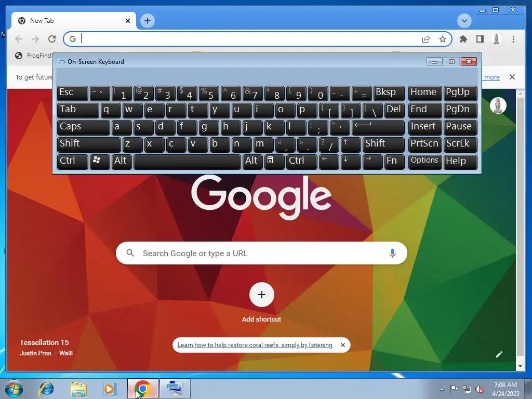
Task: Bookmark this tab with the star icon
Action: point(443,39)
